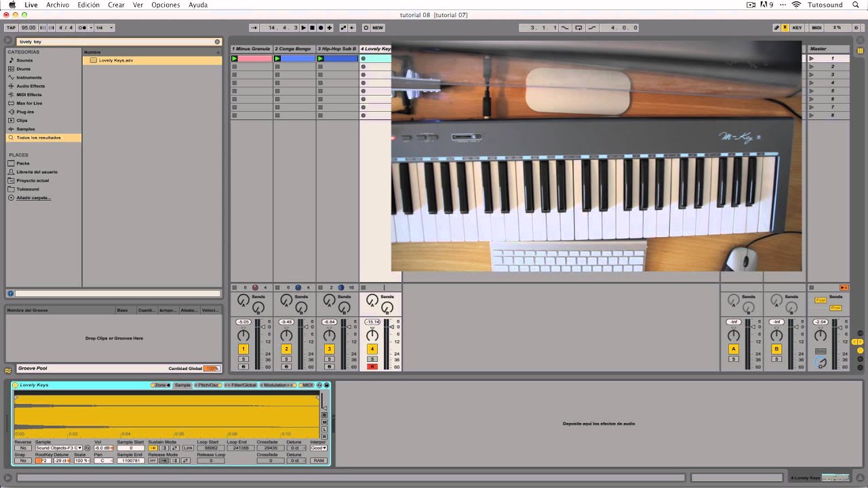Image resolution: width=868 pixels, height=488 pixels.
Task: Clear the browser search field
Action: [x=217, y=41]
